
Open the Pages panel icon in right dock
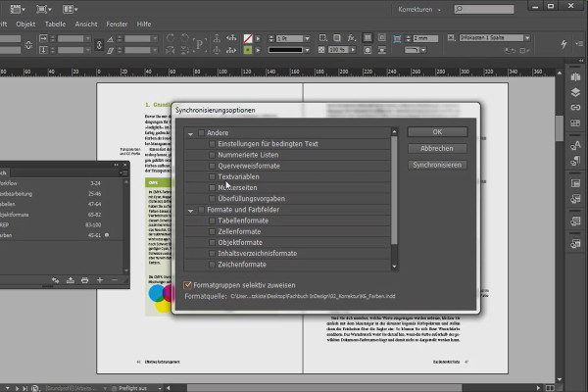(x=575, y=76)
